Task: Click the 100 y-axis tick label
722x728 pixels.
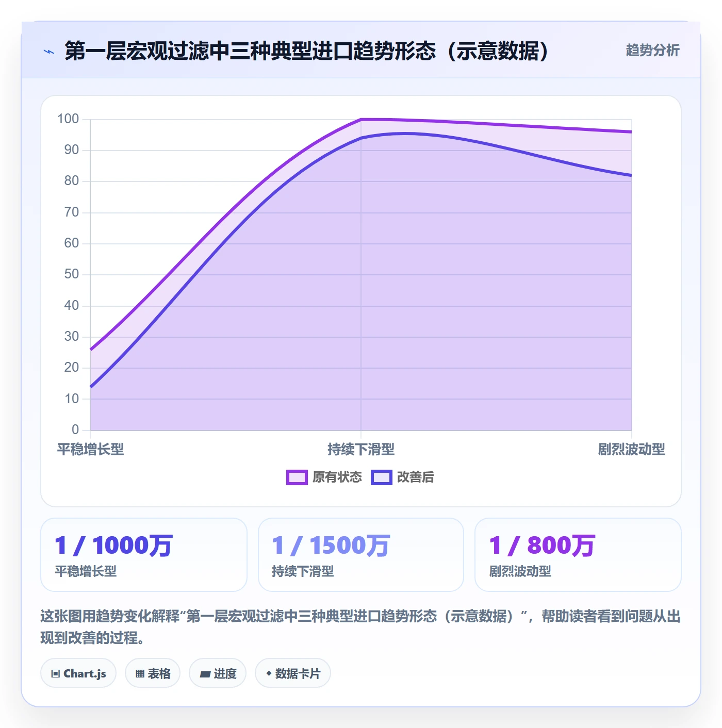Action: point(68,119)
